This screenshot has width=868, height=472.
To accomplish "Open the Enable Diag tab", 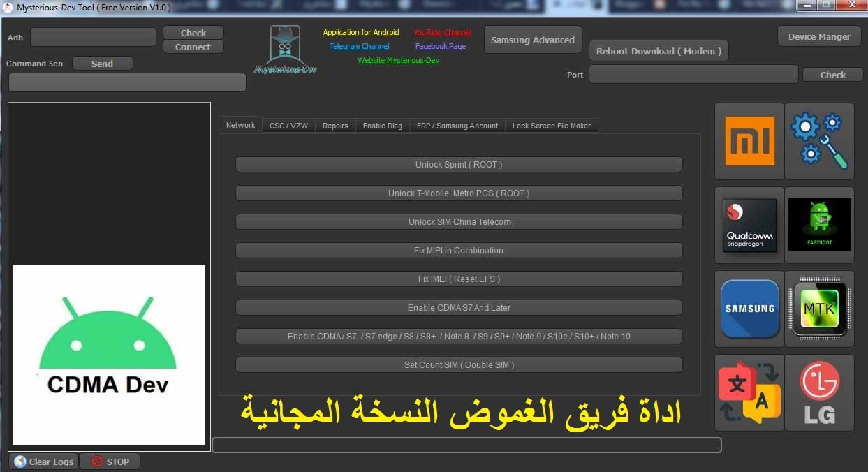I will (x=382, y=126).
